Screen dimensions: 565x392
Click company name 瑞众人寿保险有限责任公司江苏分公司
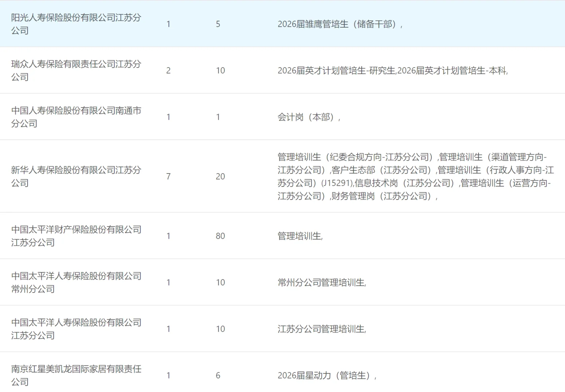click(76, 70)
